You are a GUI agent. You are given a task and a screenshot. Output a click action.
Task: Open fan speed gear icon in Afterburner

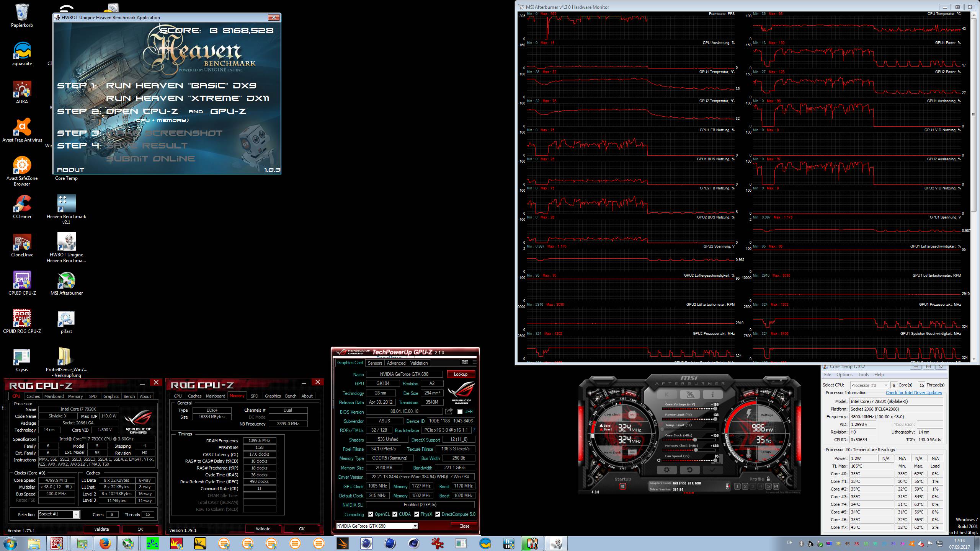tap(659, 460)
